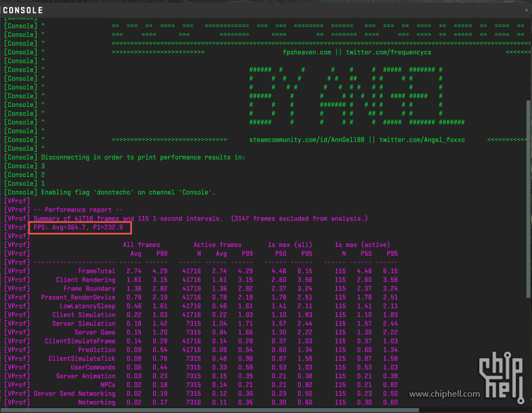
Task: Click the 'Active frames' column header
Action: coord(217,245)
